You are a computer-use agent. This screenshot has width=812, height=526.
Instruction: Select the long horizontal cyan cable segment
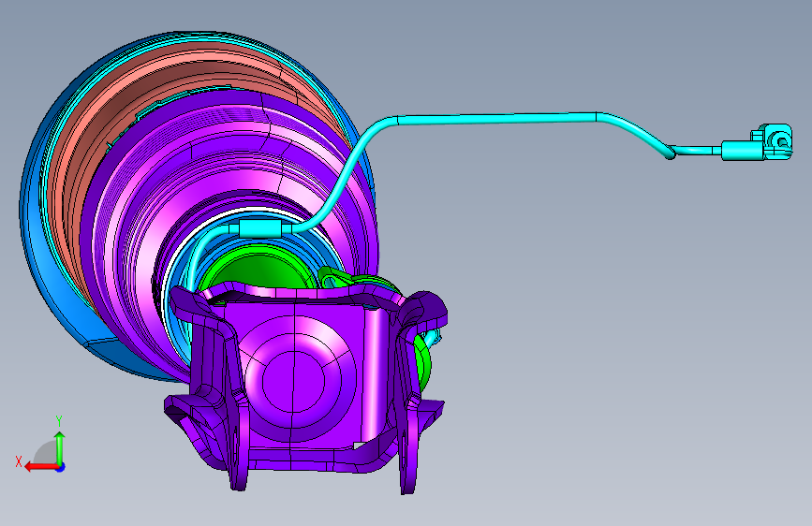click(497, 119)
